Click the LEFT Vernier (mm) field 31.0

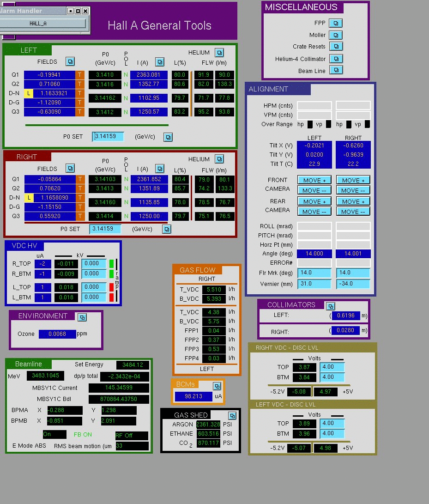click(x=314, y=284)
